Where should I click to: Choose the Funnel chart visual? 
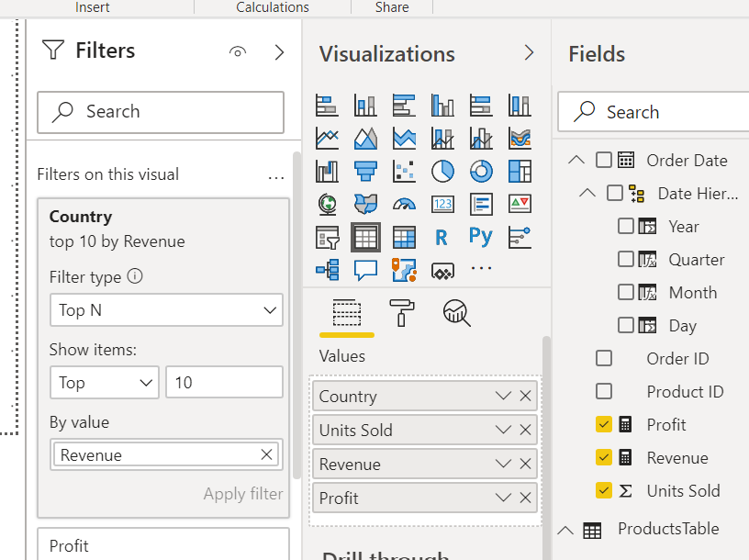tap(365, 171)
